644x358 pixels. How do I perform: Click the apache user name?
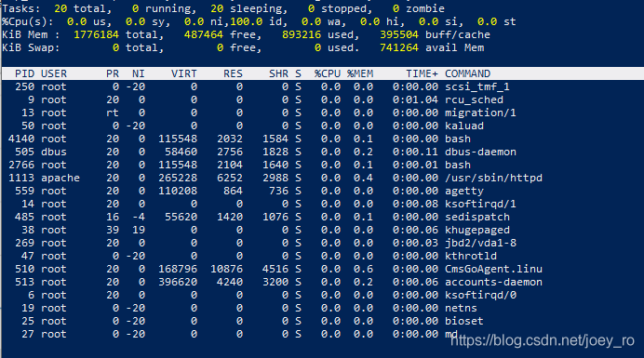(x=60, y=179)
